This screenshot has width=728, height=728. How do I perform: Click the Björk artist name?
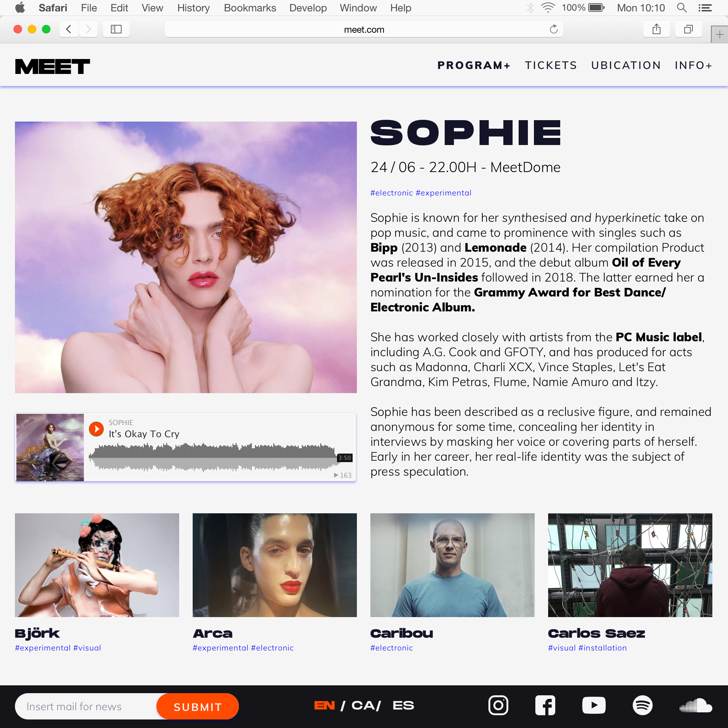pyautogui.click(x=37, y=633)
